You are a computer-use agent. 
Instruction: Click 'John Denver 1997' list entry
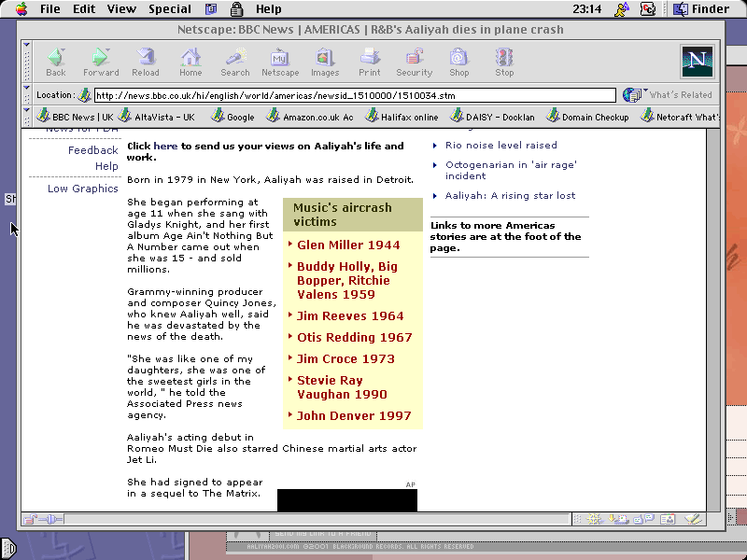(354, 415)
